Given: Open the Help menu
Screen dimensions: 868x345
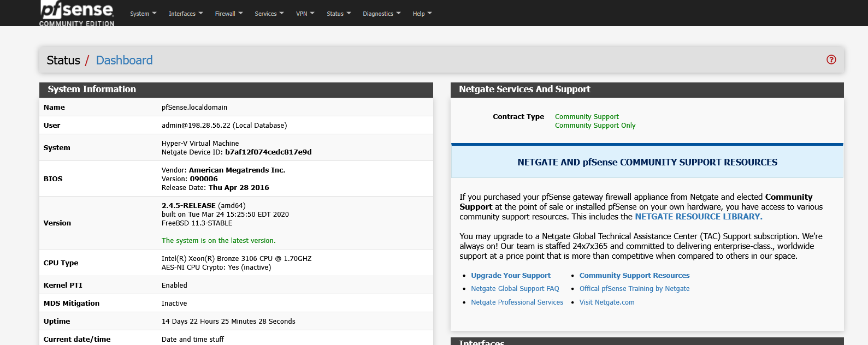Looking at the screenshot, I should pos(422,14).
